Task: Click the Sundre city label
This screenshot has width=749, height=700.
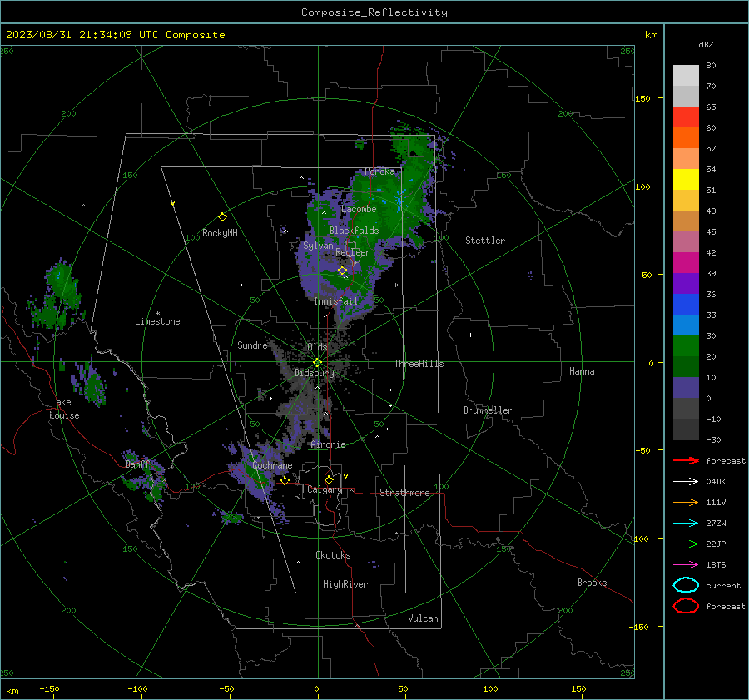Action: pyautogui.click(x=252, y=345)
